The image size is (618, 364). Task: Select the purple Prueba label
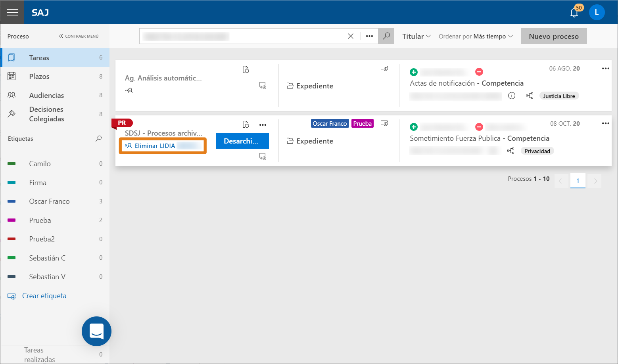click(363, 123)
